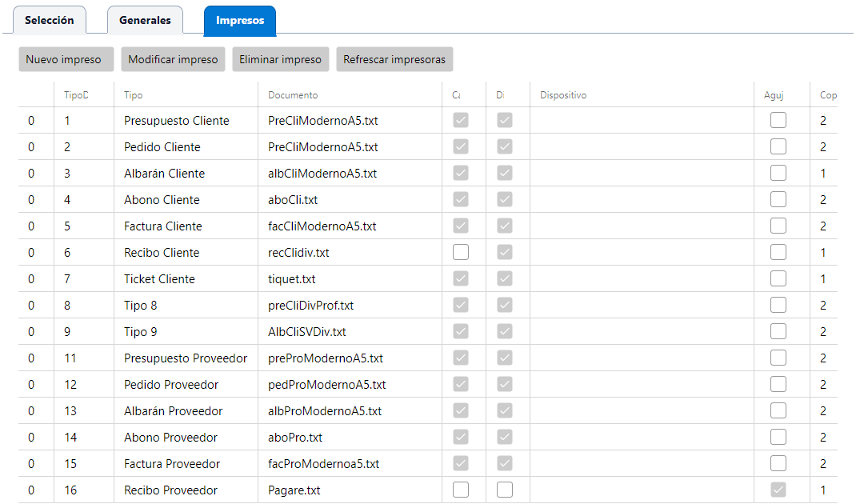Viewport: 856px width, 504px height.
Task: Click document tiquet.txt
Action: [291, 279]
